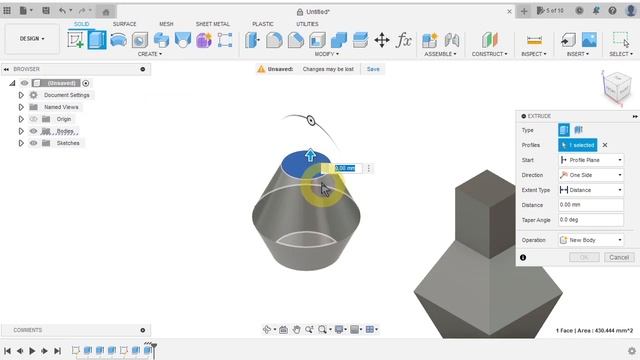
Task: Toggle visibility of Bodies folder
Action: pos(33,131)
